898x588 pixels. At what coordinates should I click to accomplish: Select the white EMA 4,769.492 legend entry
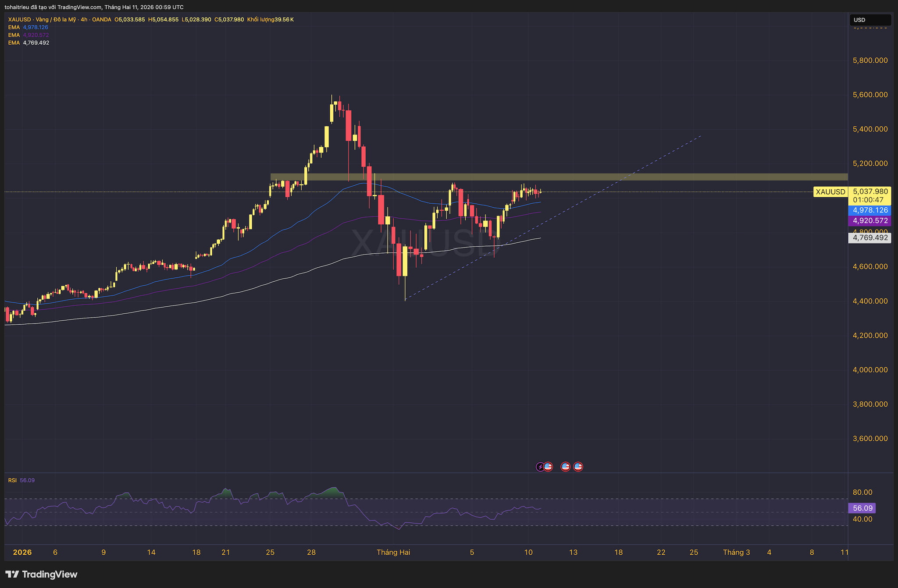pyautogui.click(x=29, y=43)
